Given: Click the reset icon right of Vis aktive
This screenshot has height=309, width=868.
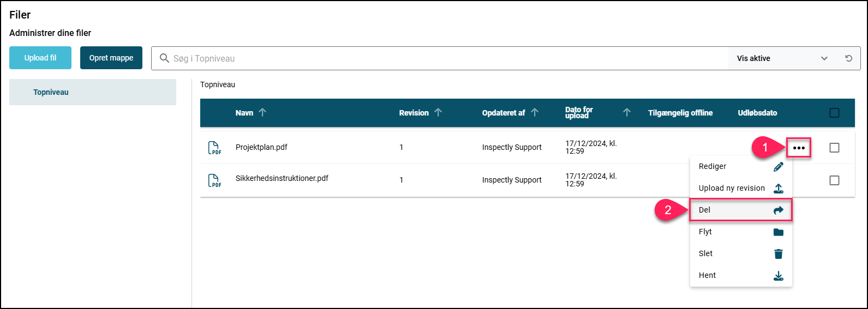Looking at the screenshot, I should click(849, 58).
